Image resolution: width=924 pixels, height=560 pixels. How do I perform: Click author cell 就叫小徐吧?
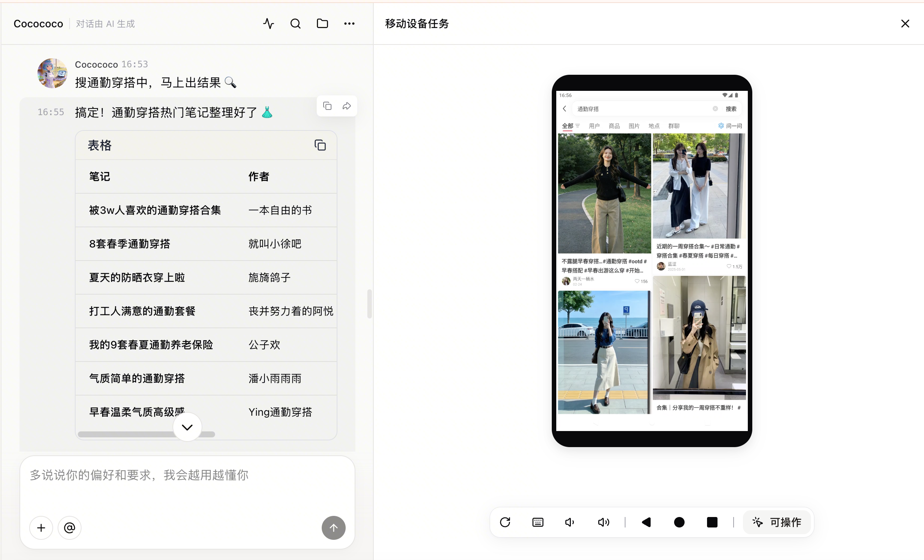(275, 244)
